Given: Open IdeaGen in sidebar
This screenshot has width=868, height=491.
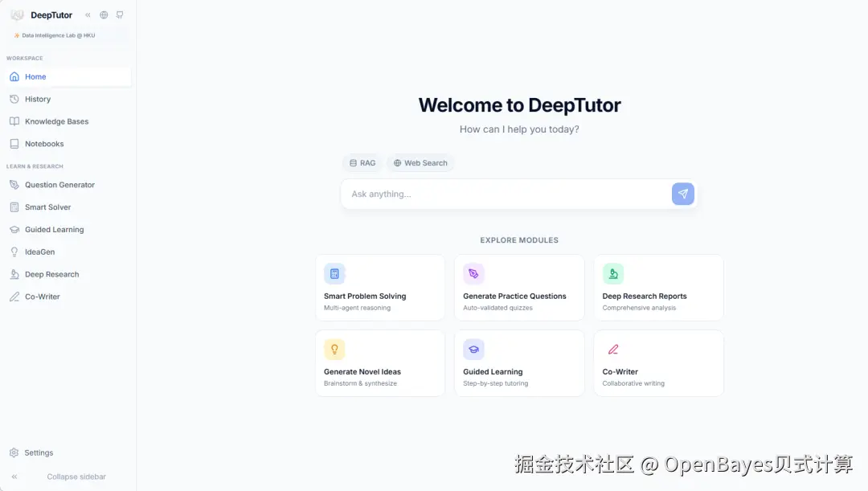Looking at the screenshot, I should (x=68, y=252).
